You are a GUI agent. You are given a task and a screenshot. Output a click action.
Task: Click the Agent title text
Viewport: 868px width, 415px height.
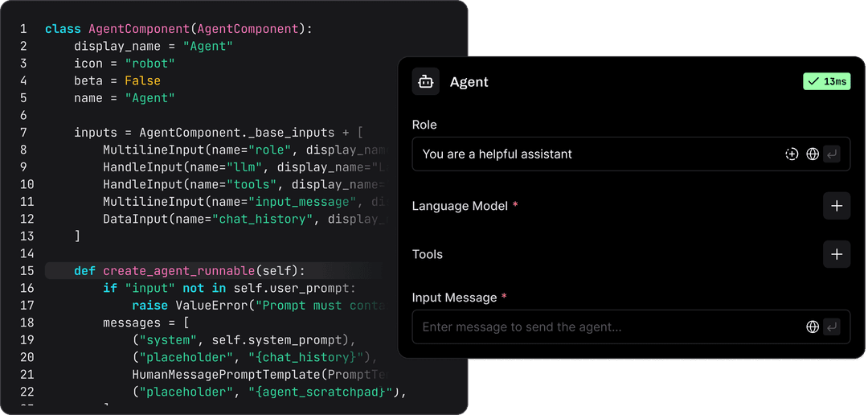pyautogui.click(x=469, y=82)
